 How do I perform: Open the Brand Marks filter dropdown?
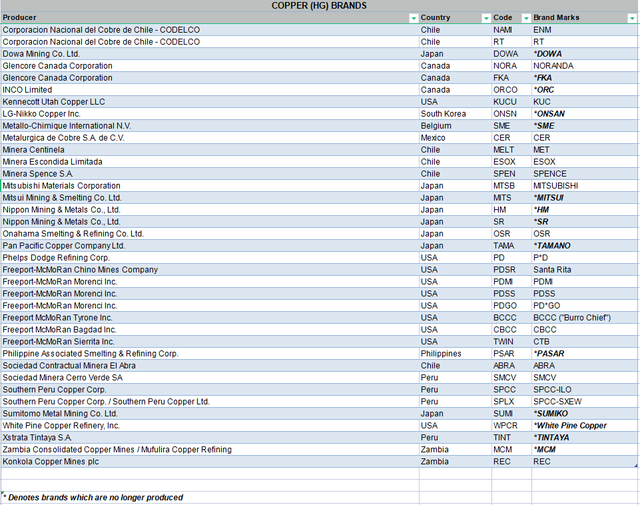click(x=632, y=18)
